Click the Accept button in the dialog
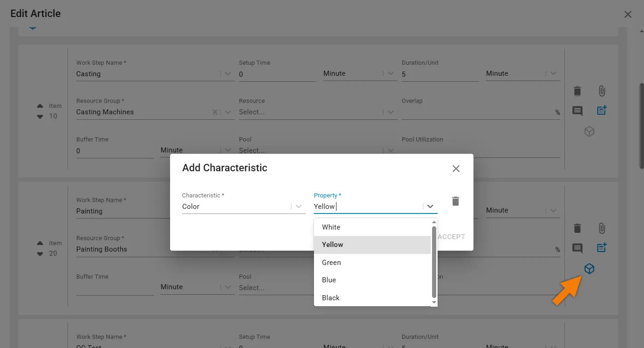This screenshot has width=644, height=348. (451, 237)
